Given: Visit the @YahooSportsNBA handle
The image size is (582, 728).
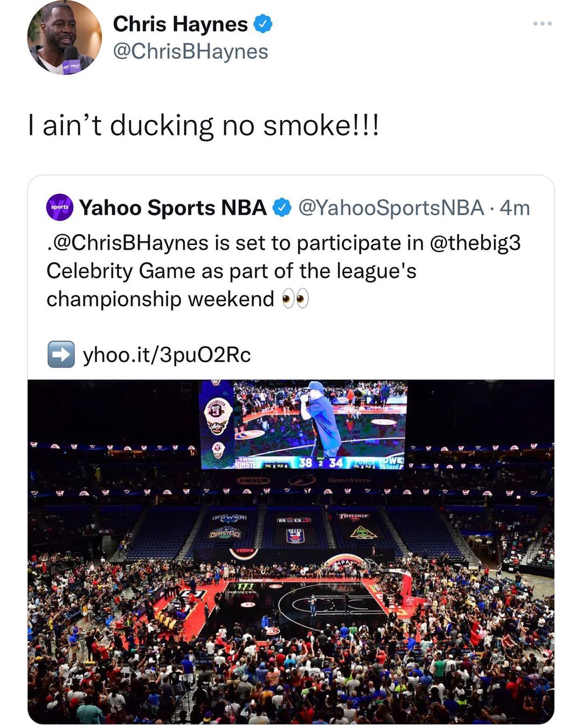Looking at the screenshot, I should pyautogui.click(x=391, y=208).
